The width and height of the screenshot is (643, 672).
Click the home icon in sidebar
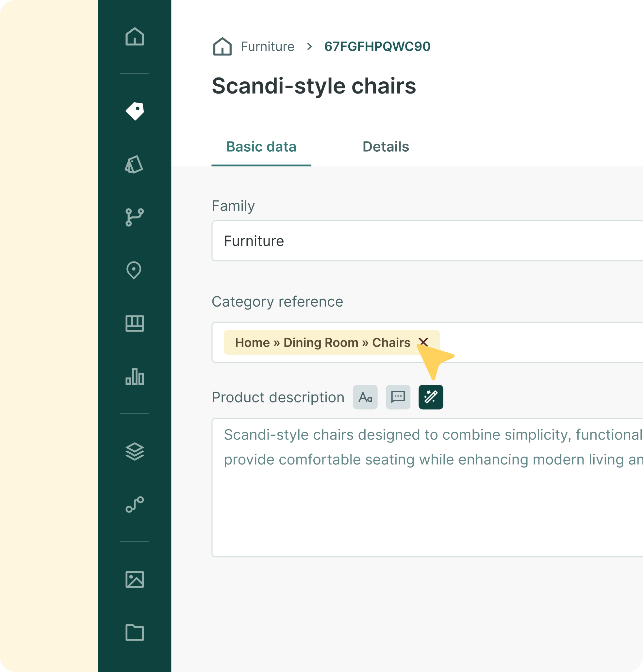point(134,37)
